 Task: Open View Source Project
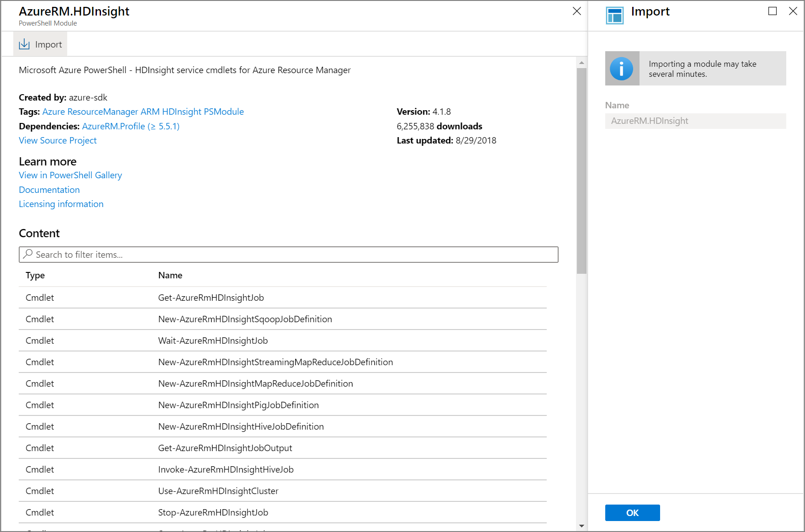coord(57,140)
